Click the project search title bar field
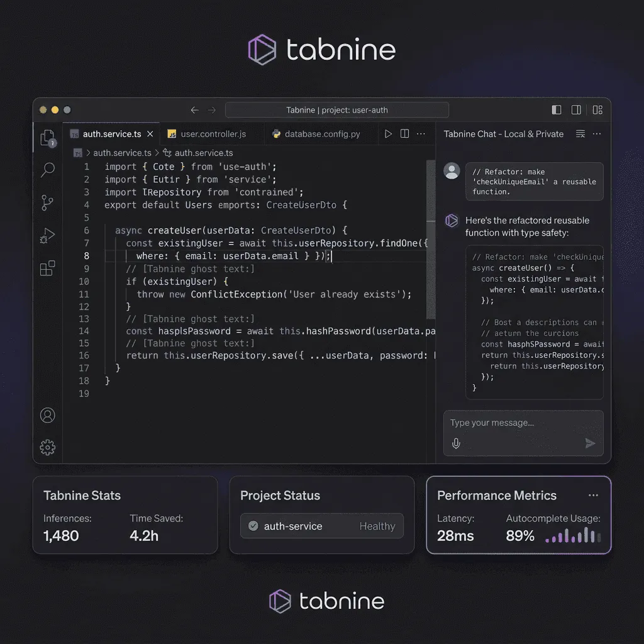Viewport: 644px width, 644px height. point(337,110)
